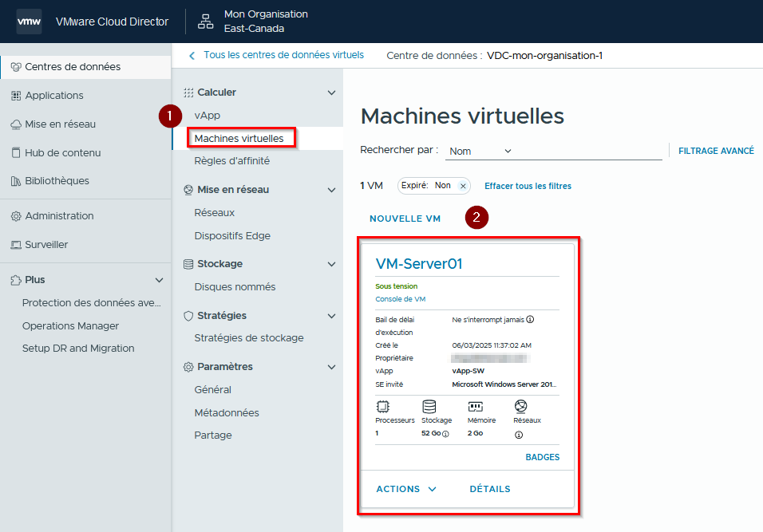
Task: Click the Hub de contenu icon
Action: click(16, 152)
